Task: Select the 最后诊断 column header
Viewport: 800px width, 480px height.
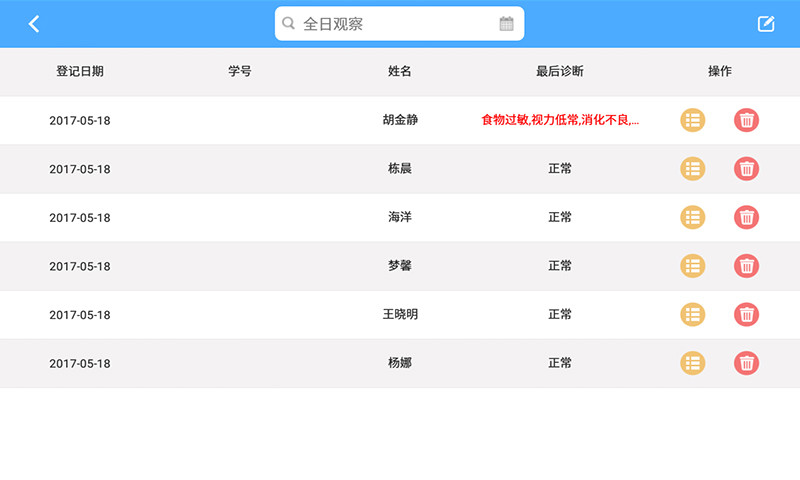Action: (560, 72)
